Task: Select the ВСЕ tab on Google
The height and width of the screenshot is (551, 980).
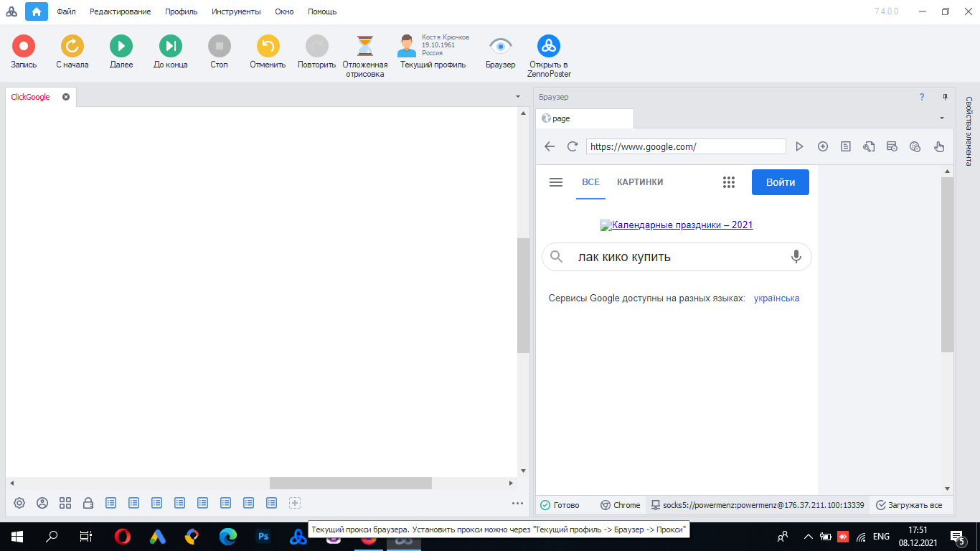Action: click(x=590, y=182)
